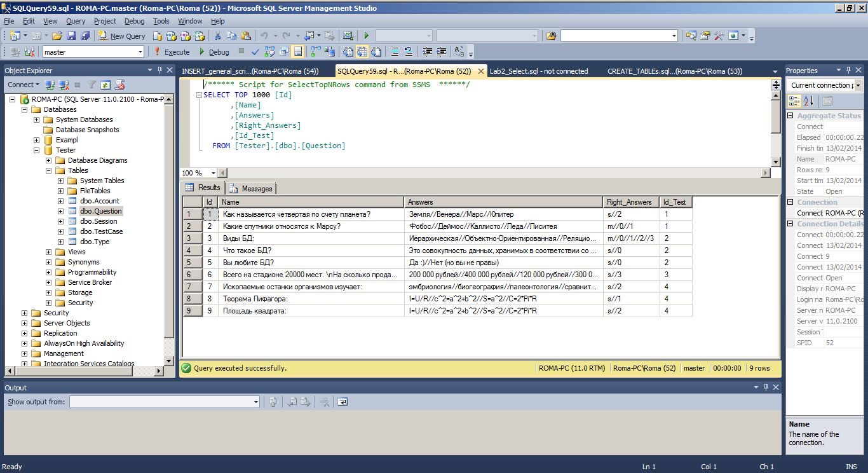Open the Tools menu

[161, 21]
